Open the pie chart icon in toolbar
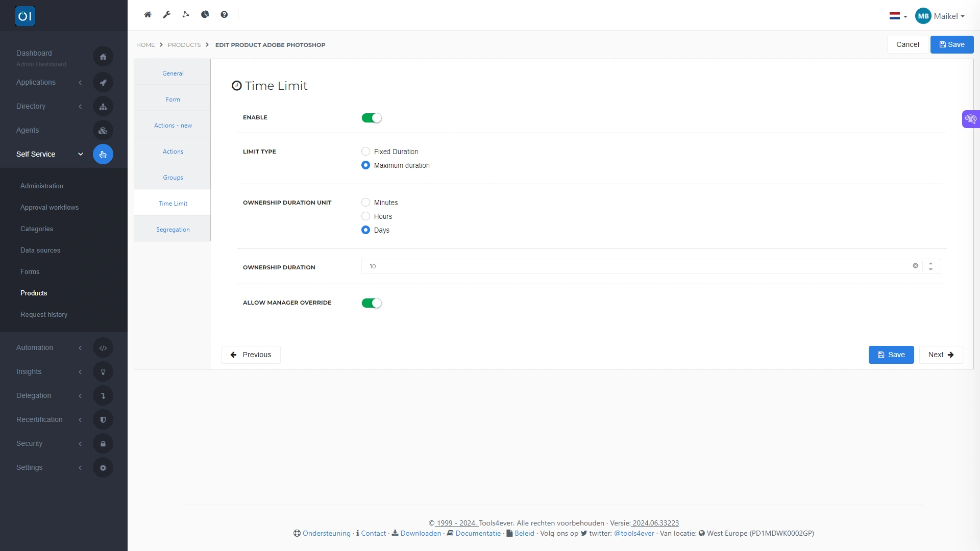Screen dimensions: 980x551 205,15
